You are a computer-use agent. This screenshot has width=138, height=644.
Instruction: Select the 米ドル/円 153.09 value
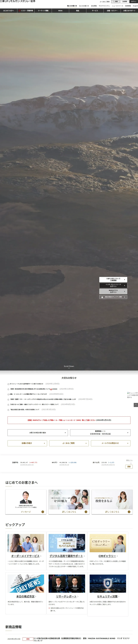[x=104, y=462]
